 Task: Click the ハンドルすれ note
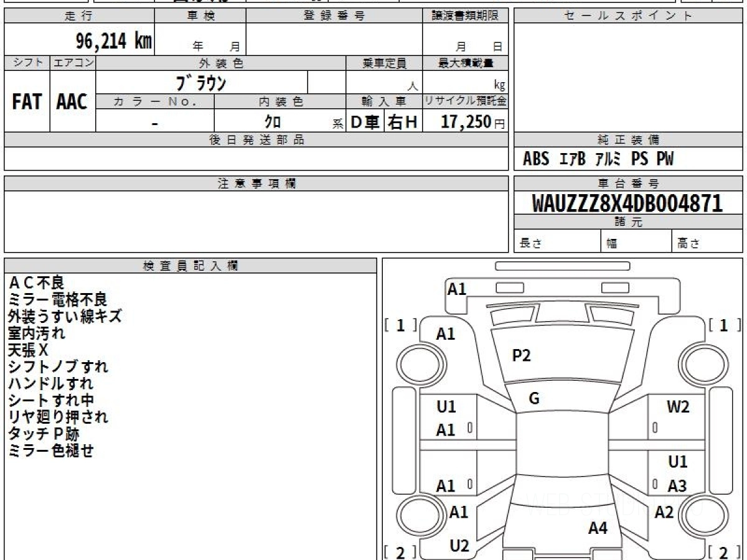pos(50,384)
